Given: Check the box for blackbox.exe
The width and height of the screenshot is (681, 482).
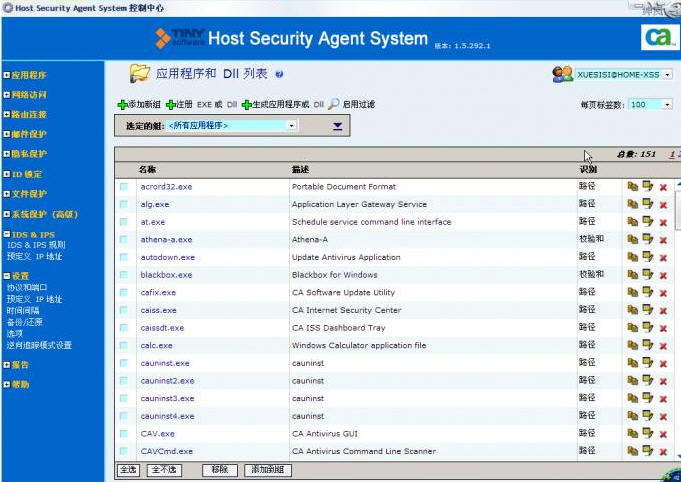Looking at the screenshot, I should (124, 275).
